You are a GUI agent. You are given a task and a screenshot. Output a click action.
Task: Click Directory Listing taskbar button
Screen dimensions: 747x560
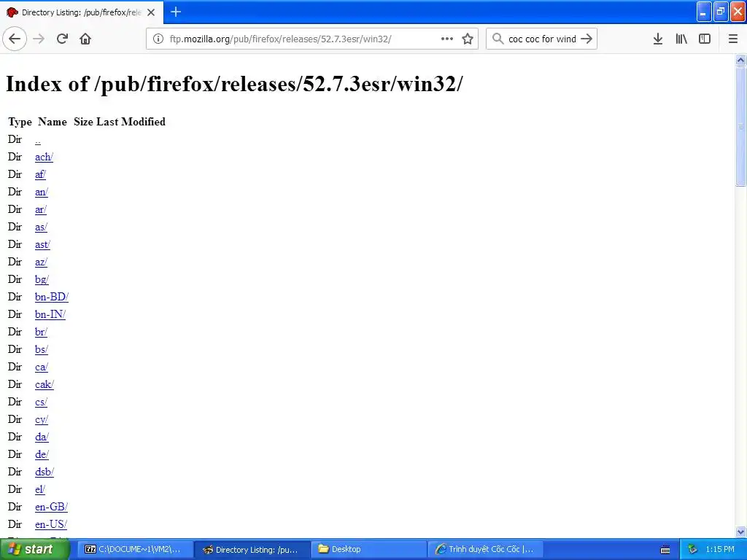(x=252, y=549)
